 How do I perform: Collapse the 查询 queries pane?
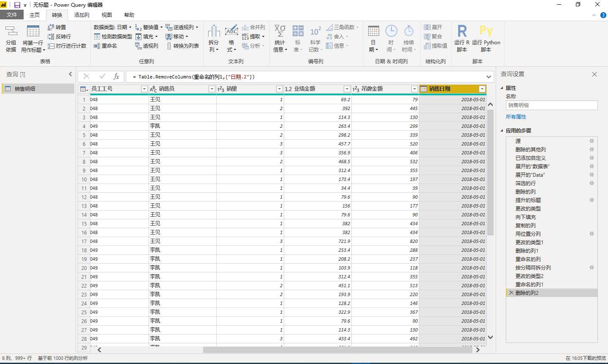(71, 74)
